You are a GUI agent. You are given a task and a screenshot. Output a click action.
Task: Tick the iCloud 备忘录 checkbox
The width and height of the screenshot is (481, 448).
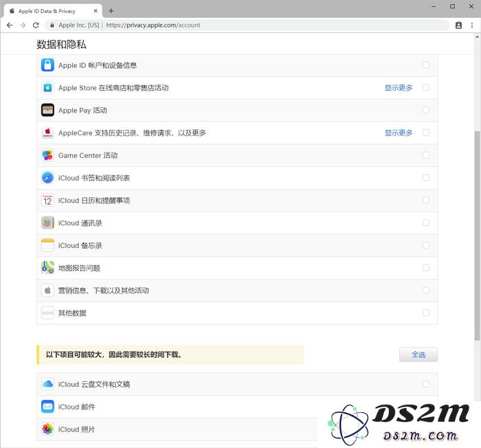coord(426,245)
